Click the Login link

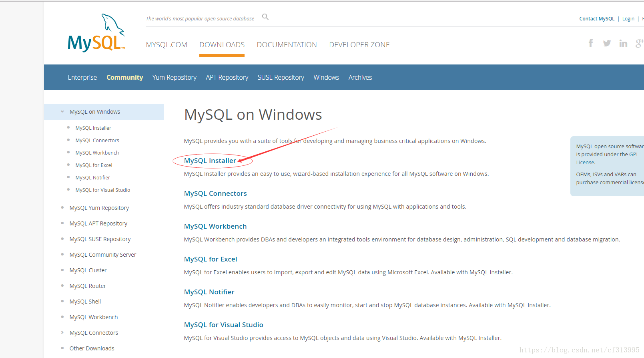[x=628, y=19]
